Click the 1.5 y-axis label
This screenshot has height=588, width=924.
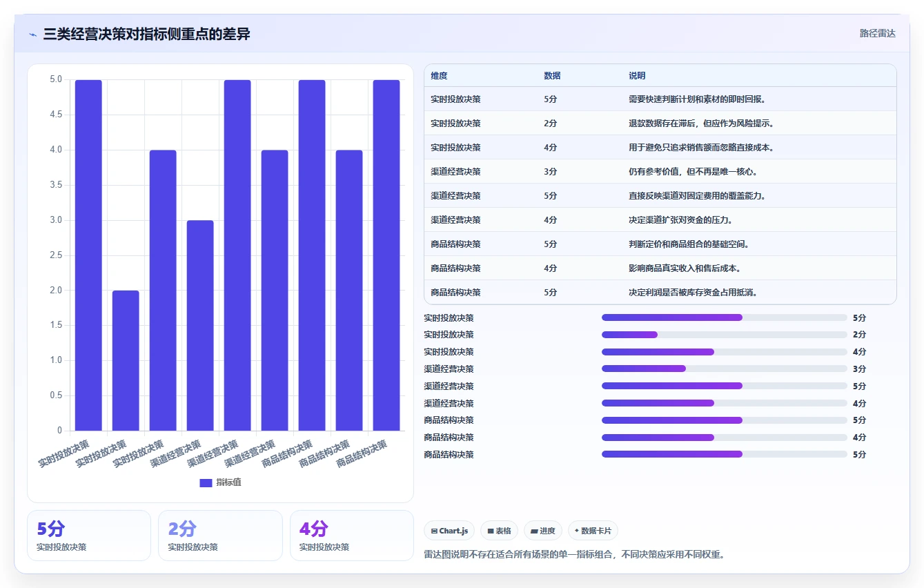pos(56,325)
